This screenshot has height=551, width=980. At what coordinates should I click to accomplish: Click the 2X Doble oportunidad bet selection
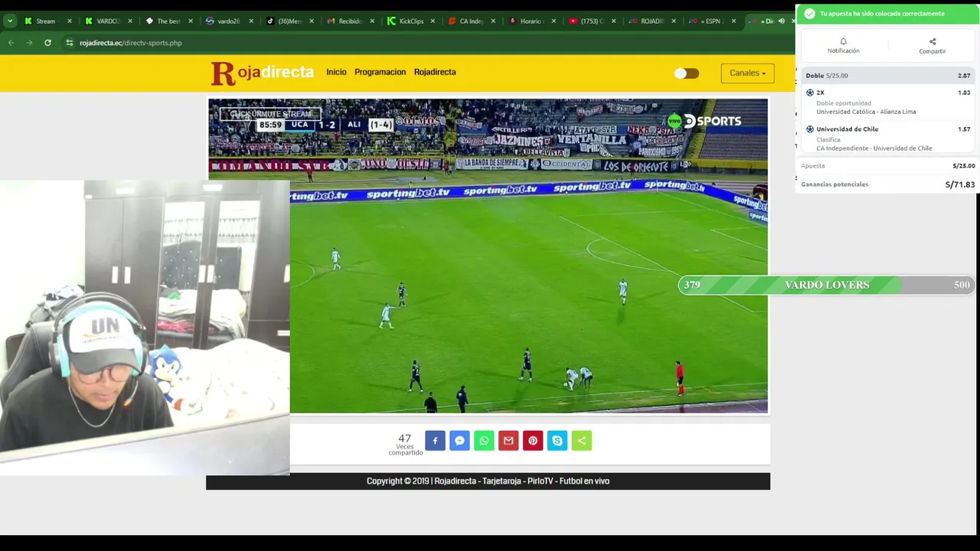point(887,102)
